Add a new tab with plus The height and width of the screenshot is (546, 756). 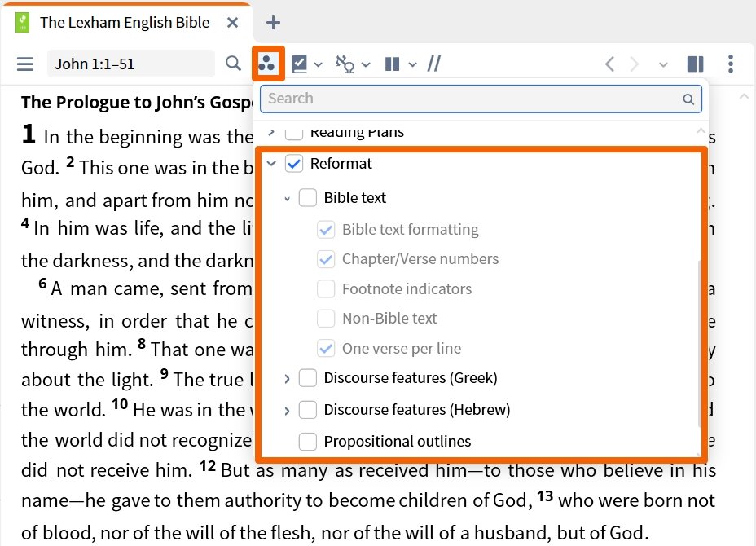[x=273, y=23]
